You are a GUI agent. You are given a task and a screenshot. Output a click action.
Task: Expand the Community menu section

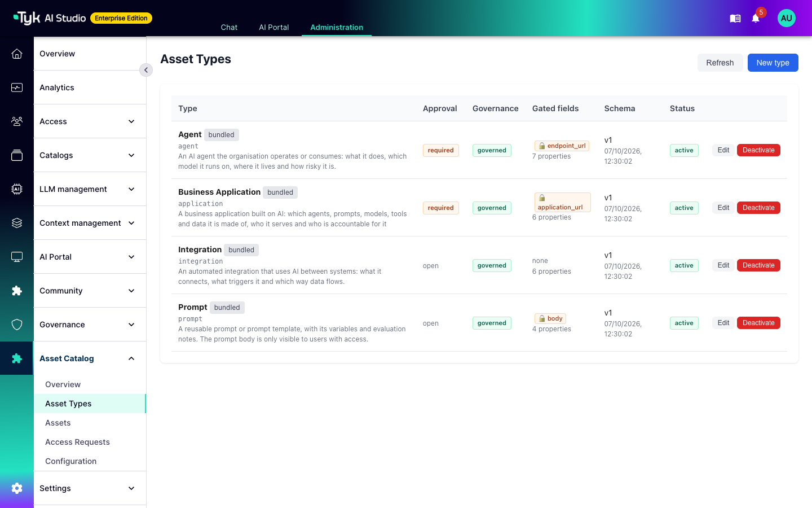[x=90, y=291]
